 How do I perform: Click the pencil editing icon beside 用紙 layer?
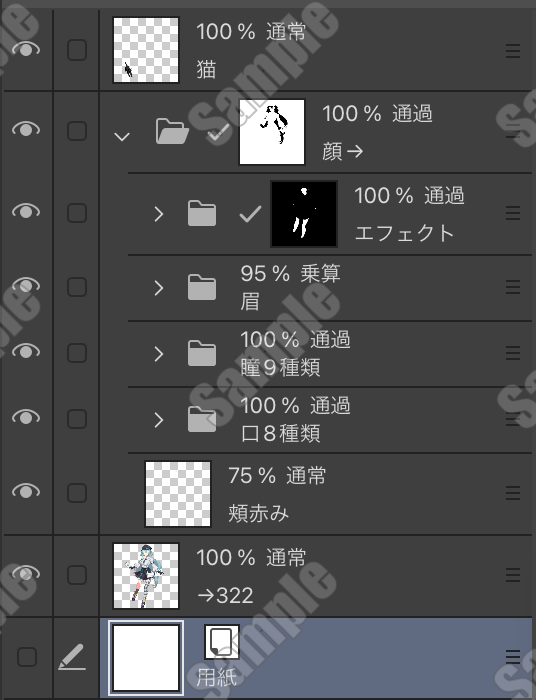[x=72, y=657]
